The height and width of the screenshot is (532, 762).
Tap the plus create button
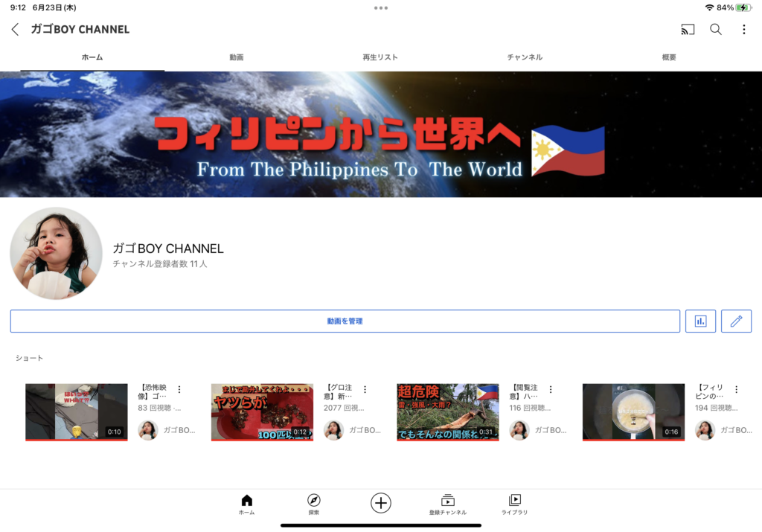click(381, 503)
